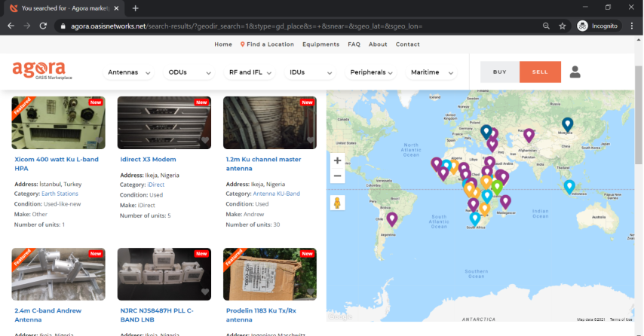Favorite the Idirect X3 Modem listing heart
This screenshot has width=644, height=336.
point(204,141)
